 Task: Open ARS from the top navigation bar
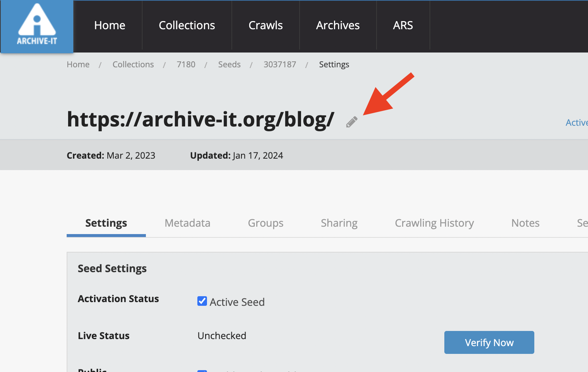pos(403,26)
